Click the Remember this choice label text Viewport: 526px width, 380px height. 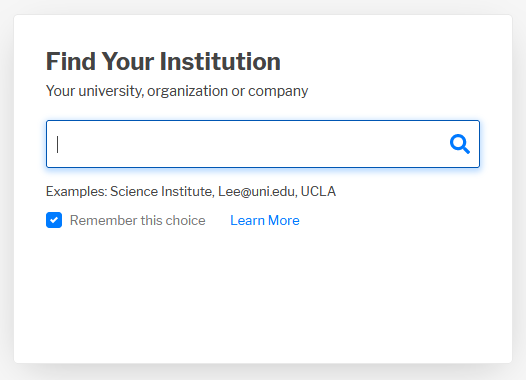tap(138, 220)
